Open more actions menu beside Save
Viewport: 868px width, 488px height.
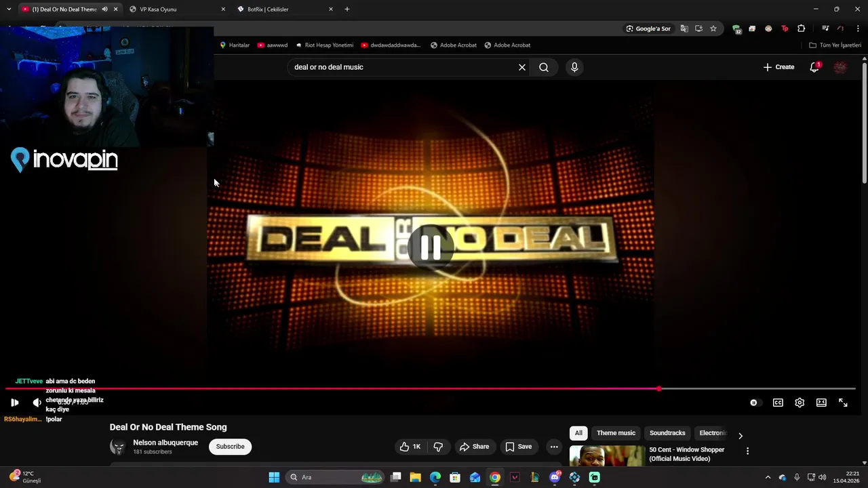tap(554, 447)
